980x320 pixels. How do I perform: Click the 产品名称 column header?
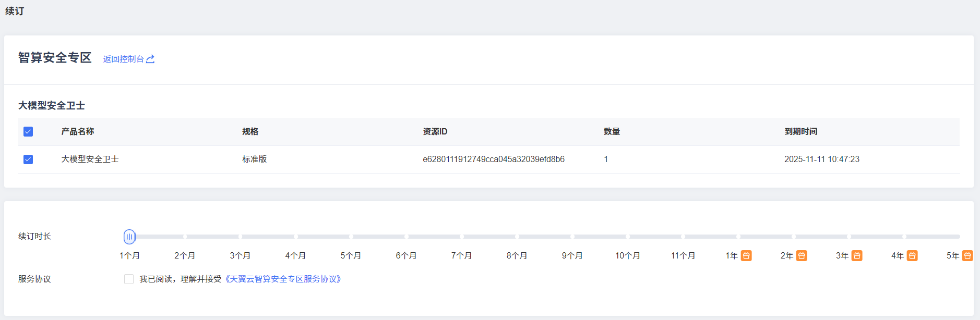pos(77,131)
